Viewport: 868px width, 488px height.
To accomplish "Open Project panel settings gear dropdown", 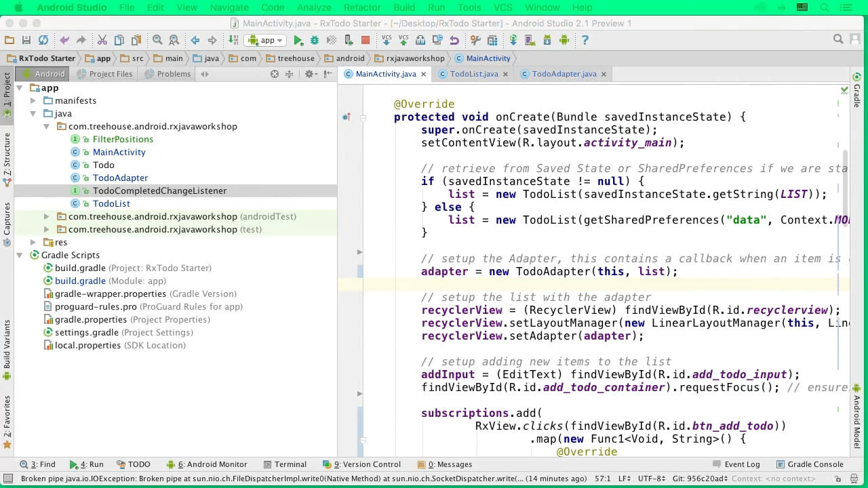I will coord(311,74).
